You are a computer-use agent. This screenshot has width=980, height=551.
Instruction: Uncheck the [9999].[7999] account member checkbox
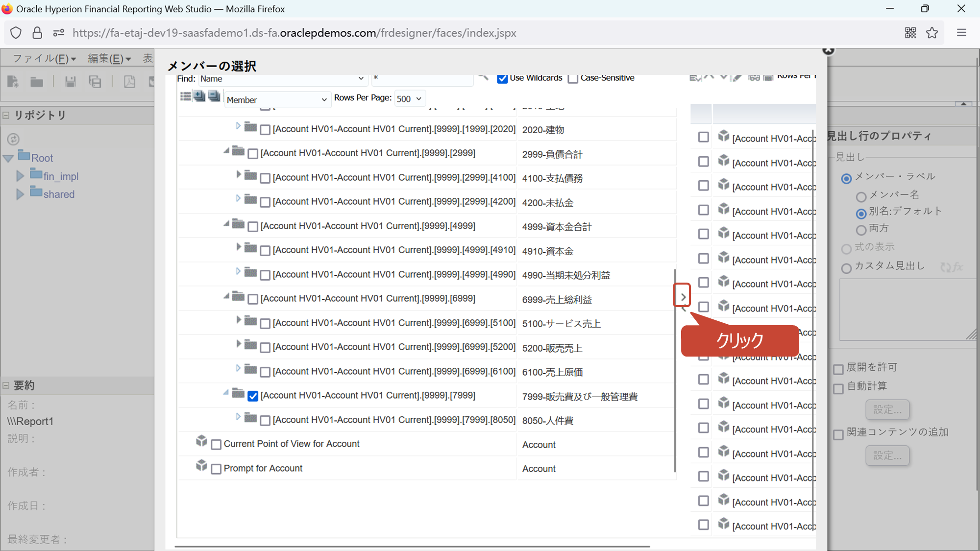tap(253, 396)
